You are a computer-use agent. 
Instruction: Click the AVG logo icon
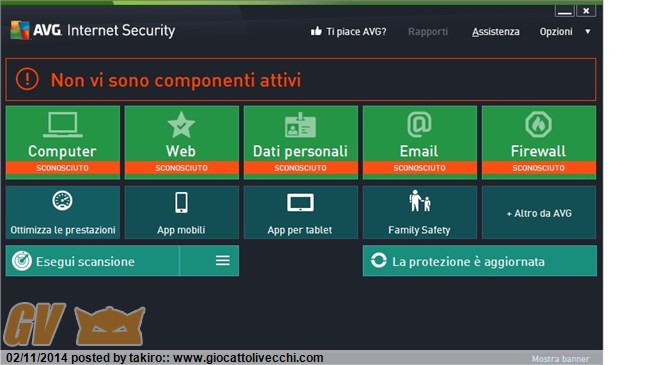click(x=20, y=30)
